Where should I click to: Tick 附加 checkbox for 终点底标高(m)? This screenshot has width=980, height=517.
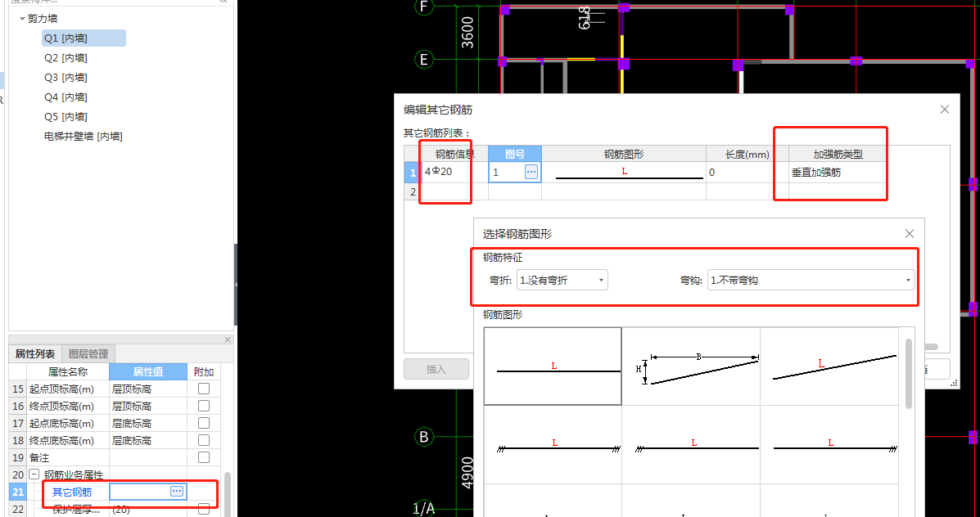coord(204,440)
